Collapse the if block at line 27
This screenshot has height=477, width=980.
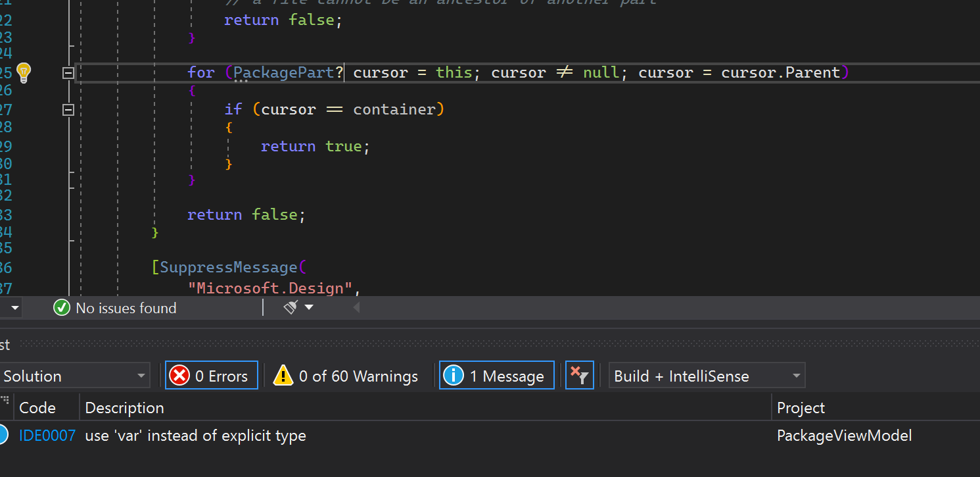pos(68,109)
